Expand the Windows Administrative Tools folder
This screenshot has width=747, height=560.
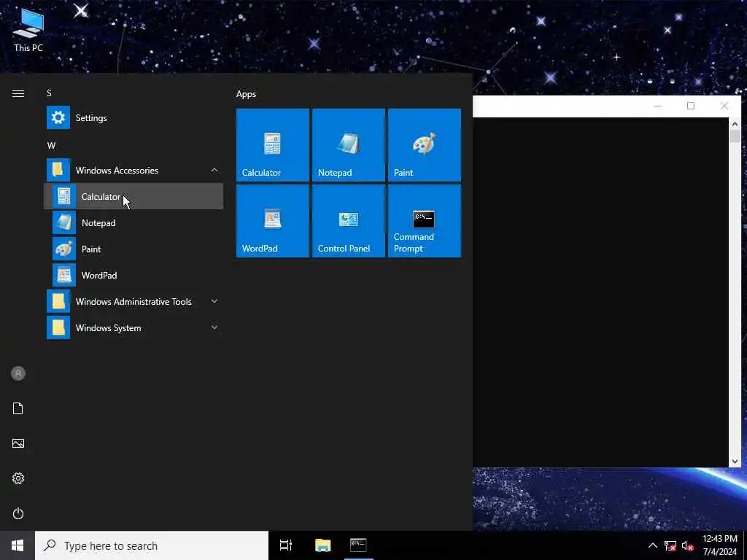pos(133,301)
